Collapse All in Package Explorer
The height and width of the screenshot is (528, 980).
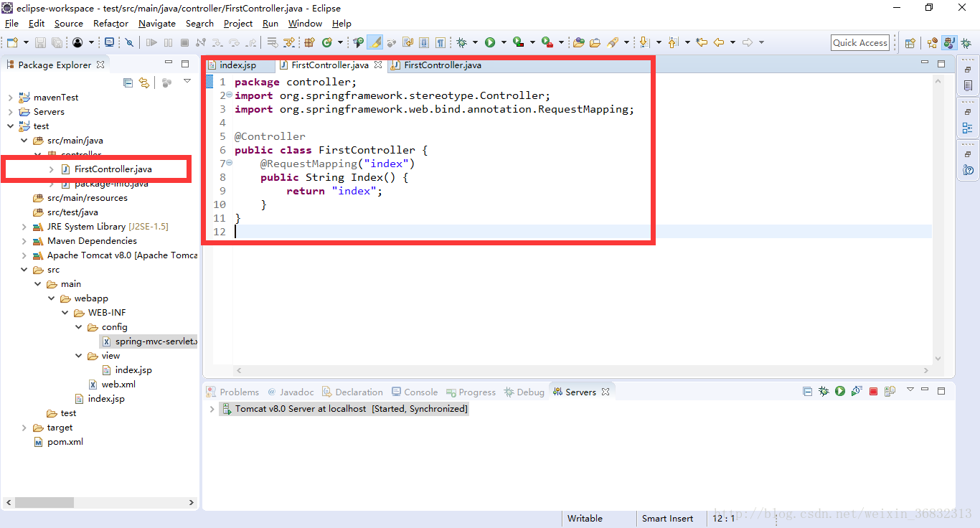(128, 82)
